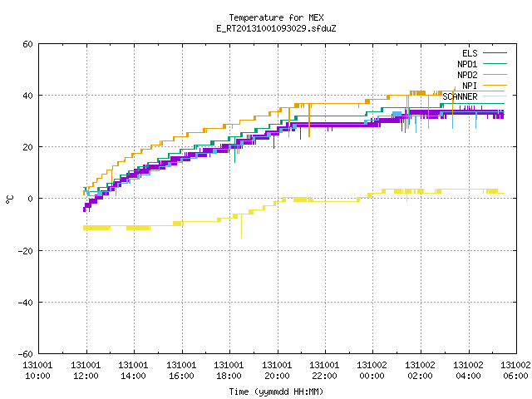Click the x-axis label 131001 10:00
The width and height of the screenshot is (532, 399).
coord(37,371)
